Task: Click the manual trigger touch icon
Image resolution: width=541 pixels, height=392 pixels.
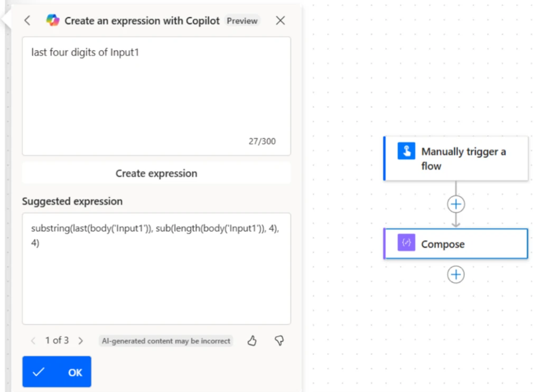Action: tap(406, 152)
